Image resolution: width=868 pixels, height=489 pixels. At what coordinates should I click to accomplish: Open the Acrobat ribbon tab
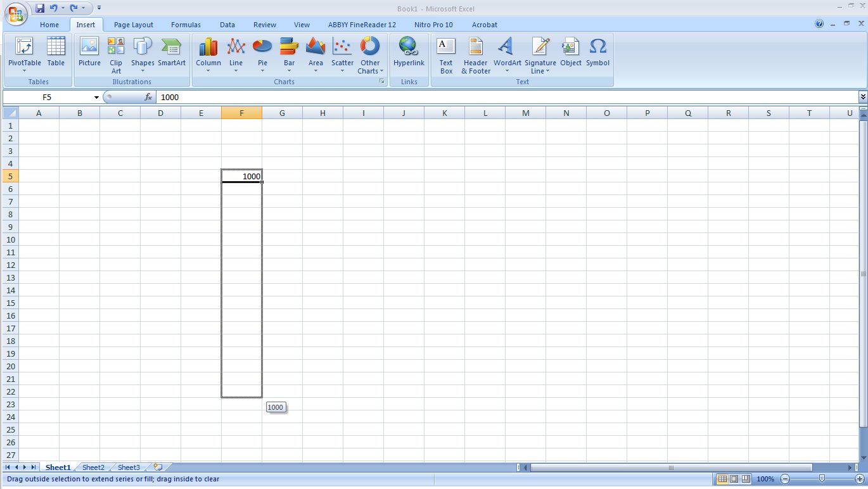click(483, 25)
